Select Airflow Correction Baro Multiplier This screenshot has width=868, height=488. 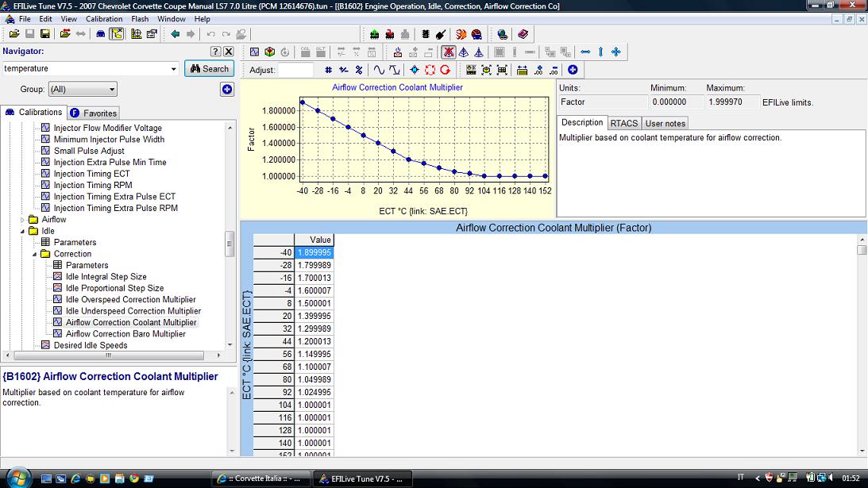click(125, 333)
